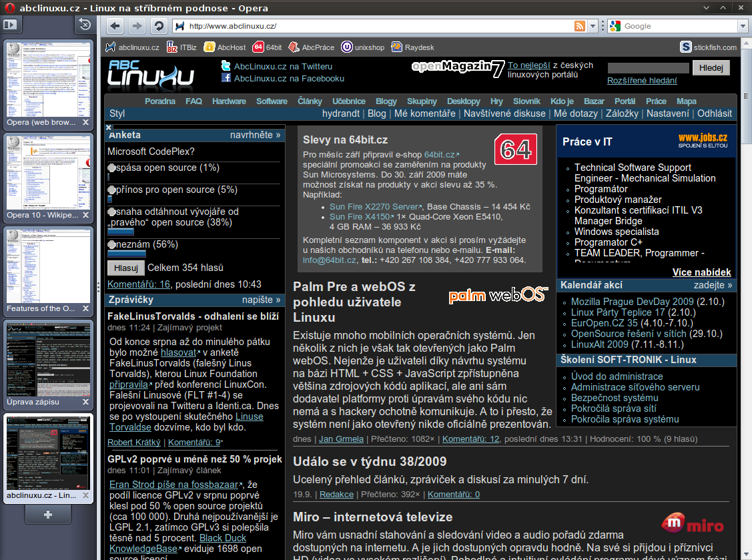Image resolution: width=752 pixels, height=560 pixels.
Task: Close the 'Features of the O...' tab
Action: click(x=86, y=308)
